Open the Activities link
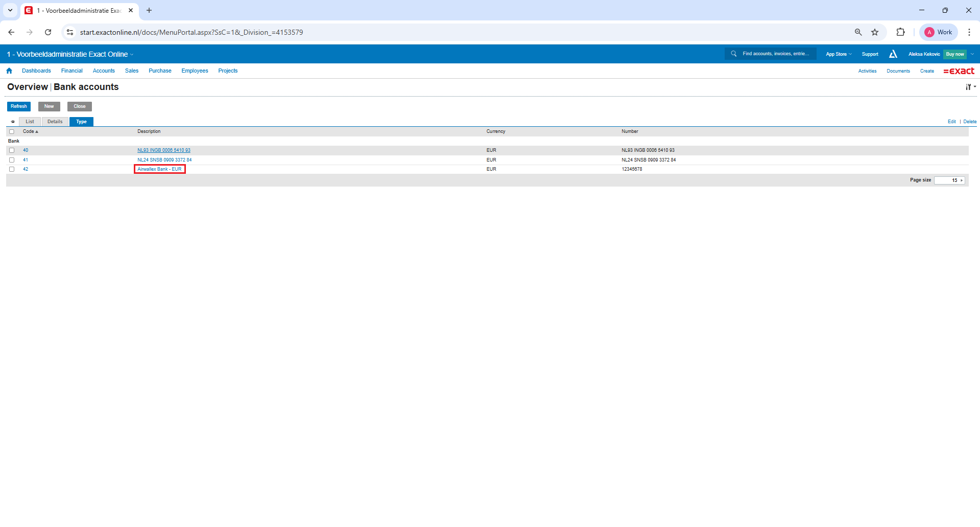 pos(867,71)
